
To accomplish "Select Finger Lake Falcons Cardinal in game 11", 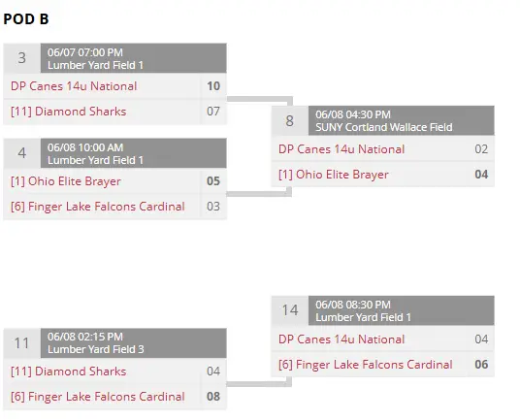I will 97,397.
